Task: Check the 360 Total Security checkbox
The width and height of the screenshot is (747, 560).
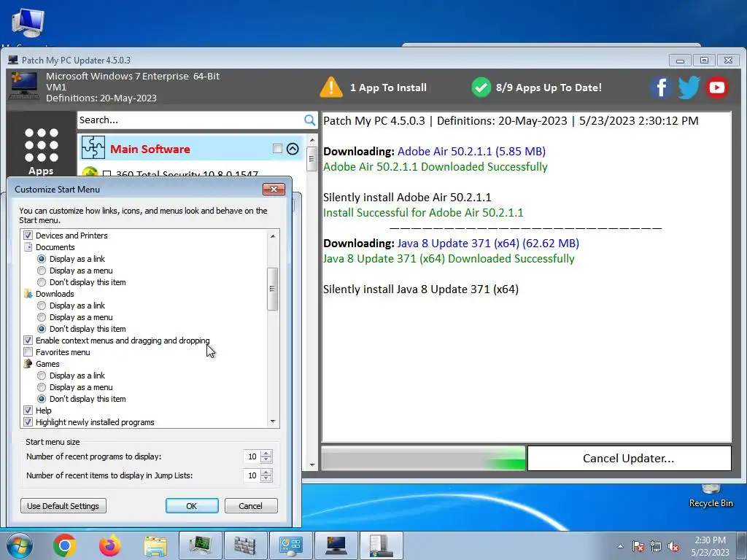Action: (107, 174)
